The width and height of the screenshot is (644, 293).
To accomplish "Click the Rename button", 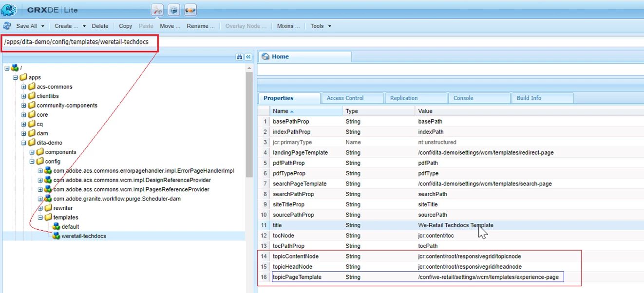I will pyautogui.click(x=201, y=26).
